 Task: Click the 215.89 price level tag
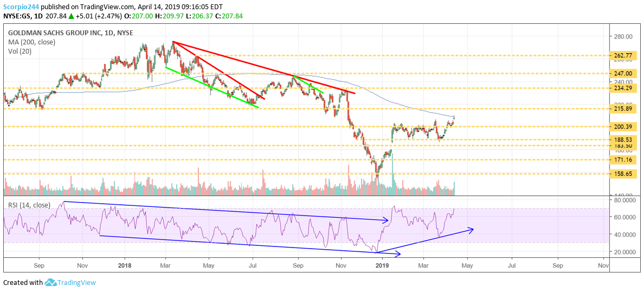(x=623, y=109)
